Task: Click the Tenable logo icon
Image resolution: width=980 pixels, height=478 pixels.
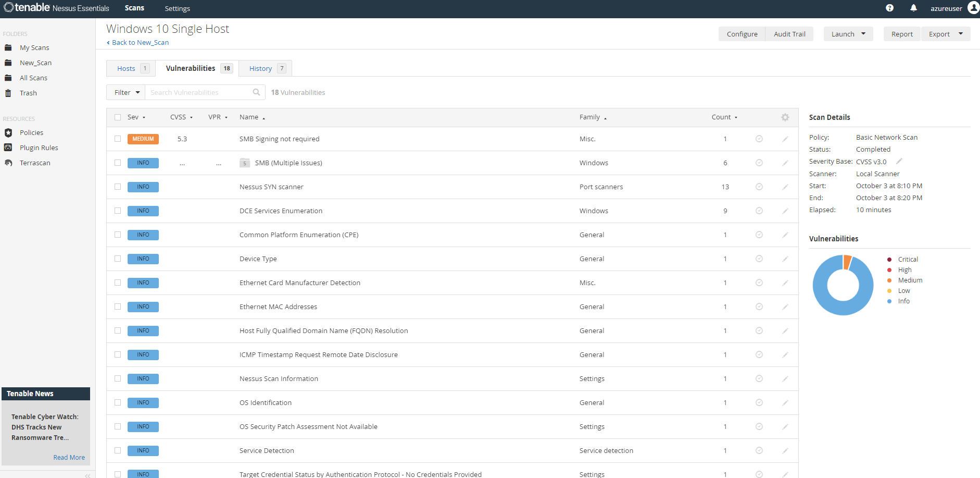Action: (x=8, y=7)
